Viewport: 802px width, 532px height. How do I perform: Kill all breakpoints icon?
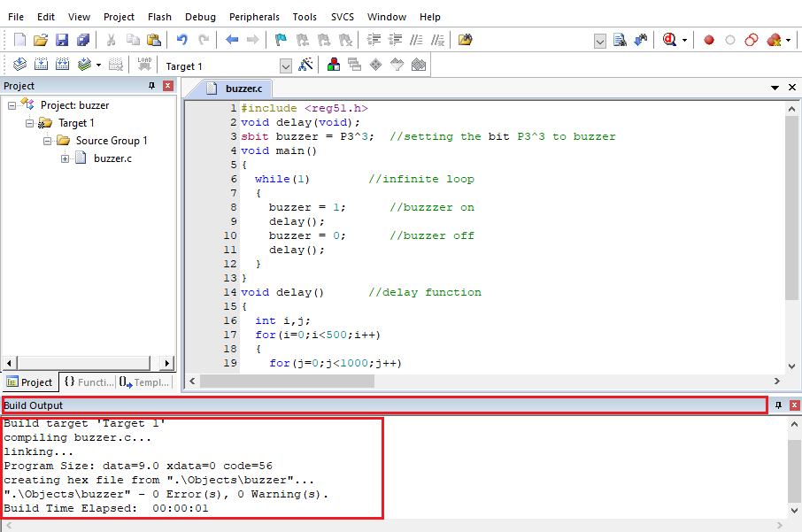pos(774,40)
